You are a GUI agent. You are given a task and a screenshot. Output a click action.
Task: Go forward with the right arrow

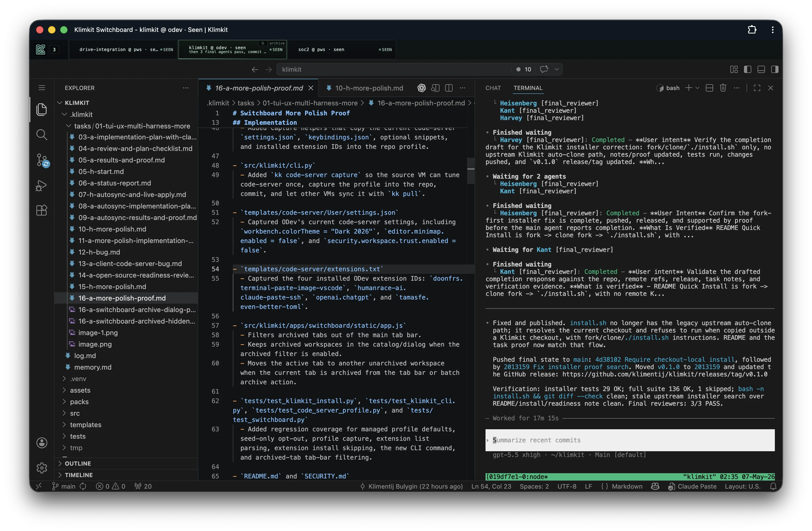click(268, 70)
